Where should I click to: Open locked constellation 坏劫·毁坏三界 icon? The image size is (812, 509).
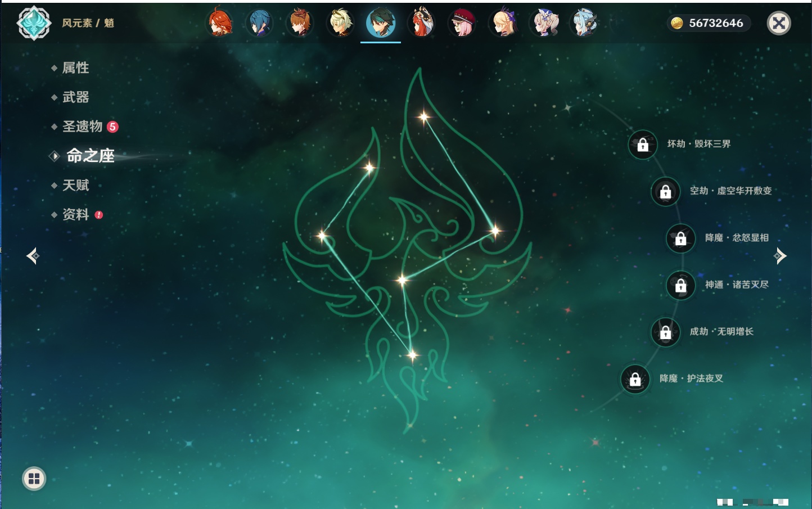click(x=643, y=145)
